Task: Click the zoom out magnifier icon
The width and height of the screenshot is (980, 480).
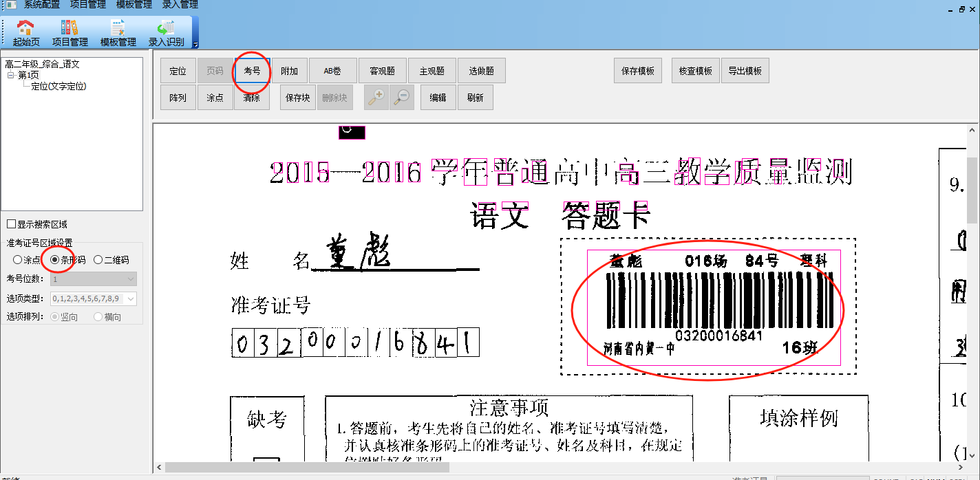Action: tap(402, 98)
